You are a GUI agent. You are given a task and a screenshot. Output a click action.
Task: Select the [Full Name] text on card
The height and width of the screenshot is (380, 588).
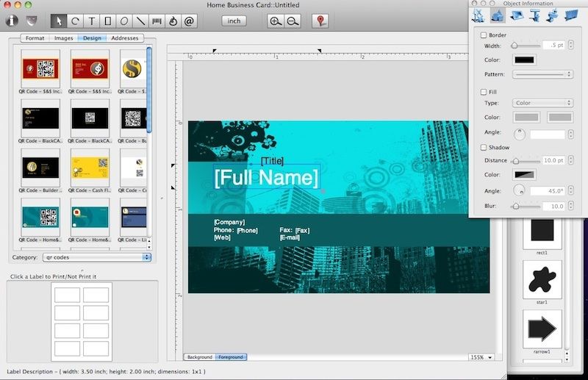[x=267, y=178]
